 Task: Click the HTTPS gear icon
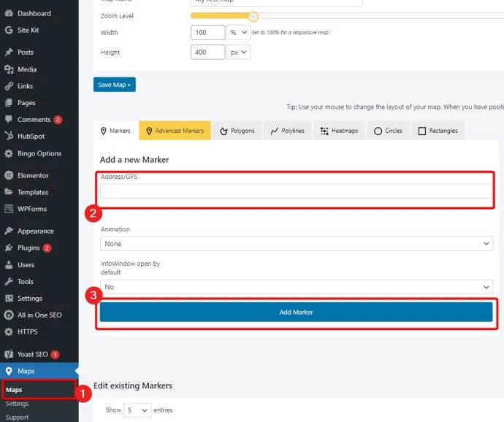[x=9, y=331]
